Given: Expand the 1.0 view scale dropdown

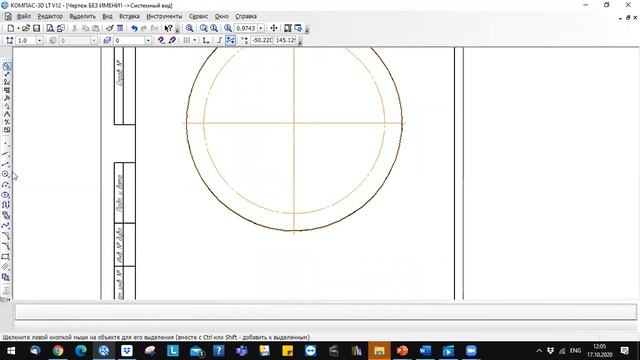Looking at the screenshot, I should click(x=40, y=40).
